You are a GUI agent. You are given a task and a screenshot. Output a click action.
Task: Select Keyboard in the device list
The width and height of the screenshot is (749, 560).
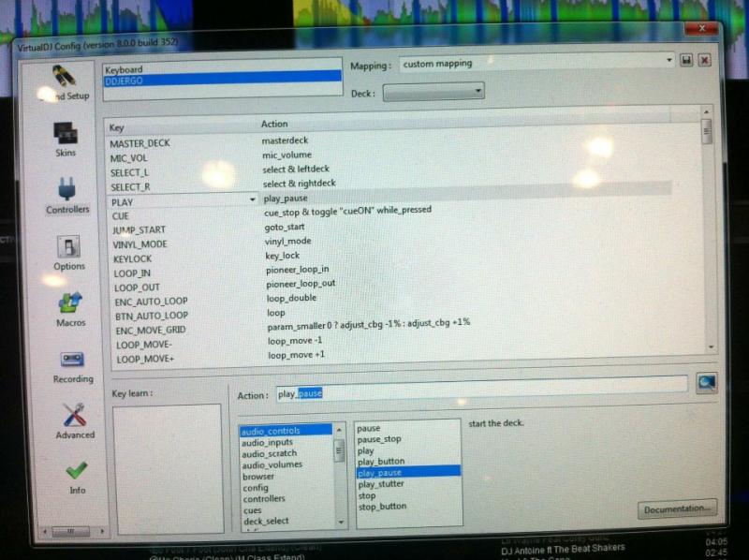(223, 69)
